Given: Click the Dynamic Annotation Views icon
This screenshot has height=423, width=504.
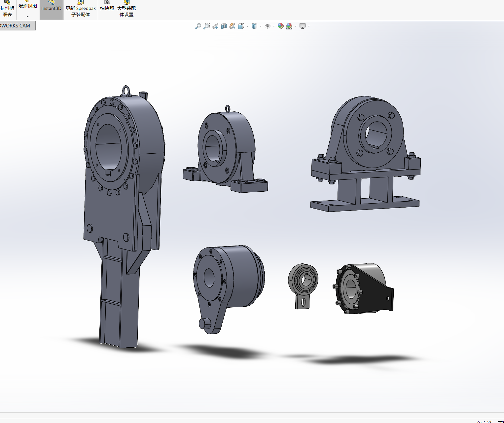Looking at the screenshot, I should tap(233, 26).
